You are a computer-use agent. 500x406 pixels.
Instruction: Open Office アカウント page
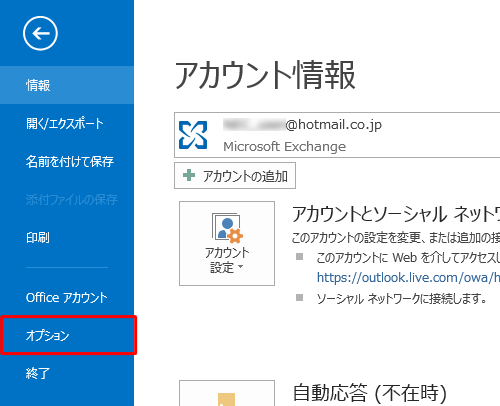click(x=67, y=297)
